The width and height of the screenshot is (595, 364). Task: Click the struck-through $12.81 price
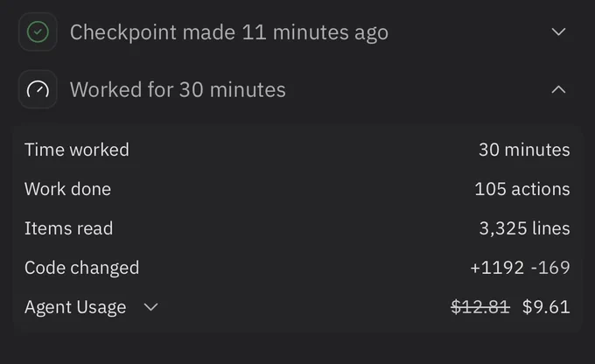480,307
